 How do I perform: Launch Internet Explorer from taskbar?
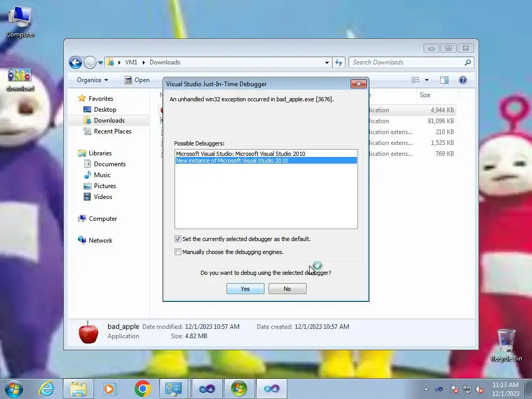(46, 389)
